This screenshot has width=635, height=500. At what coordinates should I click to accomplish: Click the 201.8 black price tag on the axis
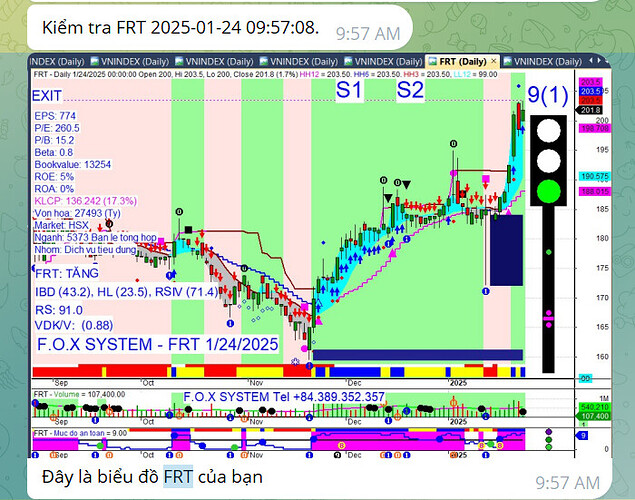click(x=590, y=110)
